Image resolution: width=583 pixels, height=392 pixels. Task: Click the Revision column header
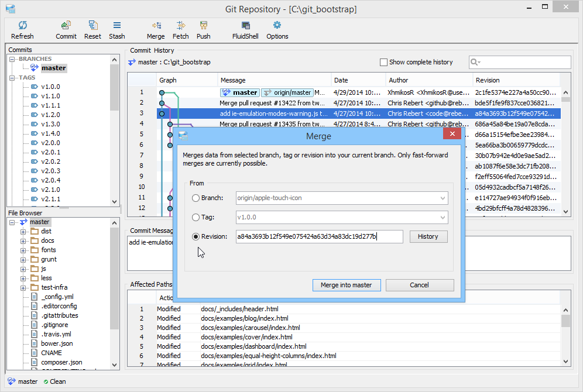click(516, 80)
